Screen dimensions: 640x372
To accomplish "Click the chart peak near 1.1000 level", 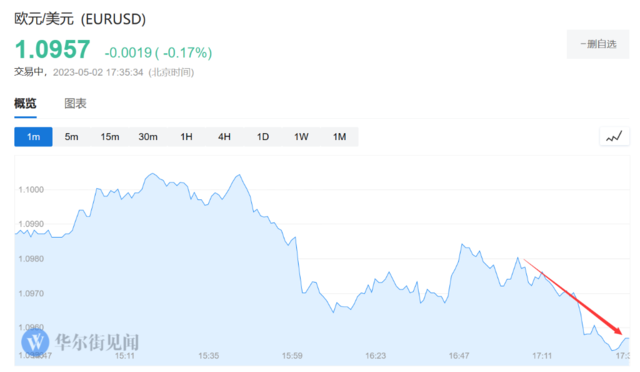I will click(x=153, y=174).
